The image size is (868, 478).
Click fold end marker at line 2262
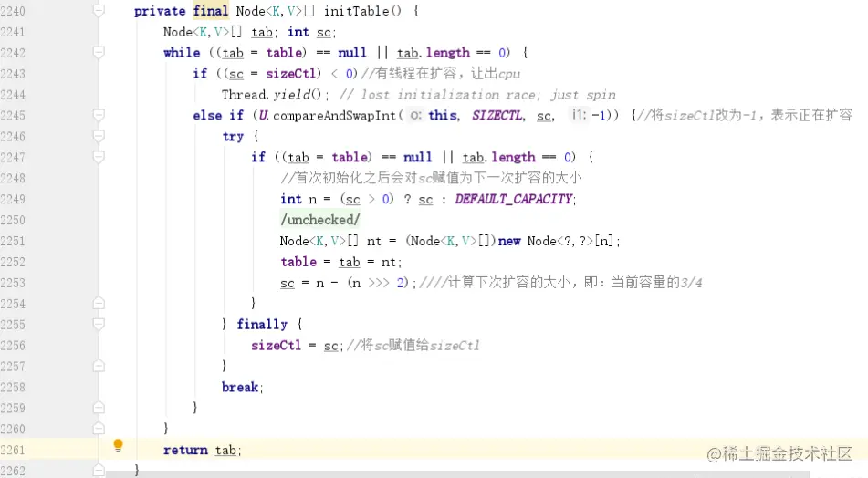99,471
